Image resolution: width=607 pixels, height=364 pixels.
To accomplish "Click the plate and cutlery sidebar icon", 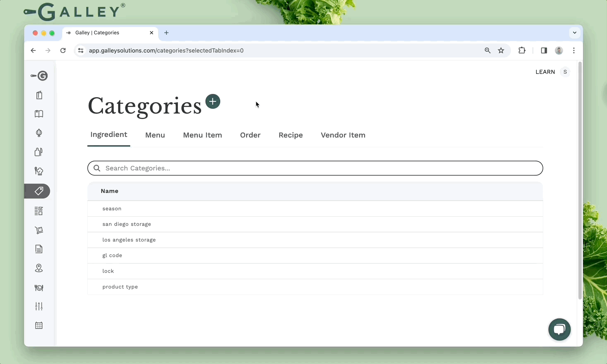I will 39,287.
